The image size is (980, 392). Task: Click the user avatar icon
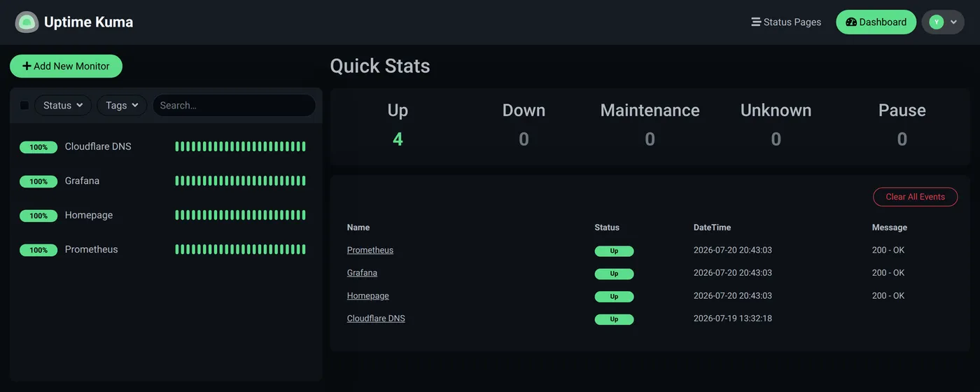[936, 22]
